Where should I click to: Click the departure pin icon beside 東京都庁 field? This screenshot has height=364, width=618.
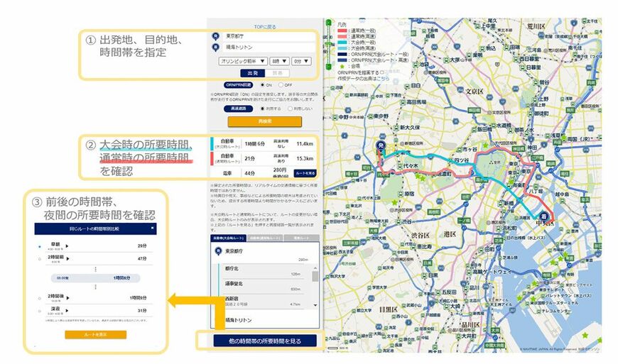(215, 36)
